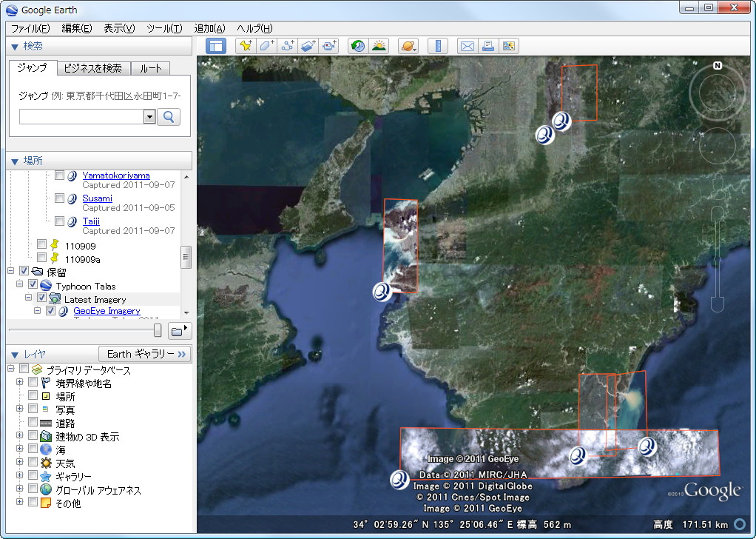Show historical imagery with the clock icon
The image size is (756, 539).
point(357,45)
